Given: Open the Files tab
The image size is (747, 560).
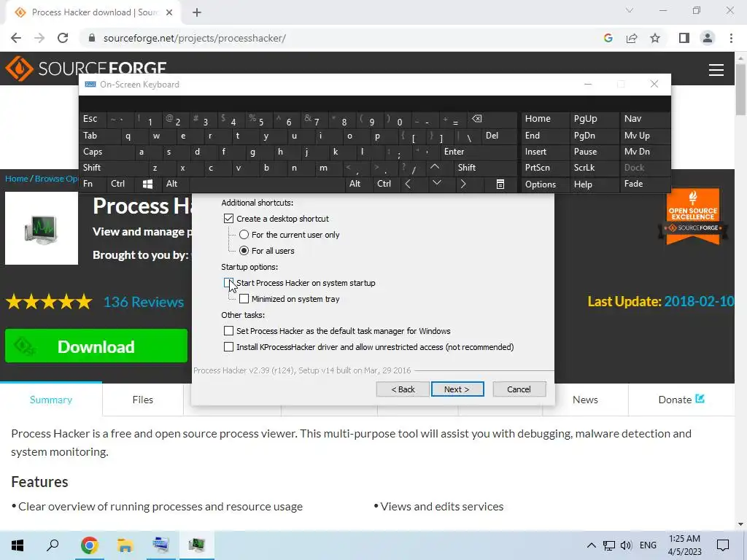Looking at the screenshot, I should pos(142,400).
